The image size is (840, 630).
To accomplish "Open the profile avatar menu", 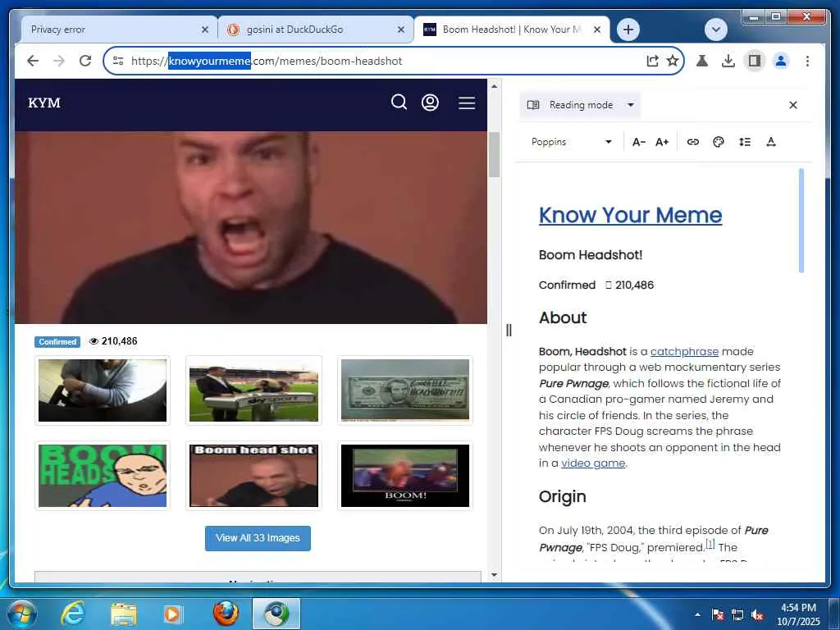I will point(781,61).
